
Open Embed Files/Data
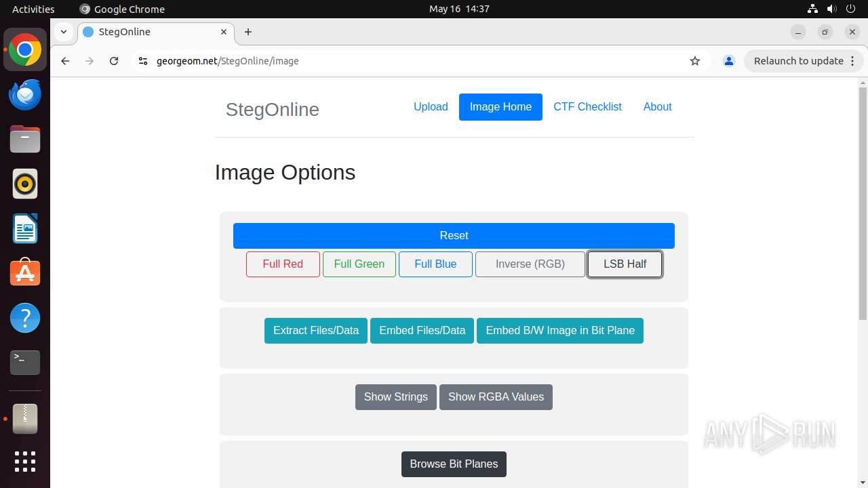422,331
